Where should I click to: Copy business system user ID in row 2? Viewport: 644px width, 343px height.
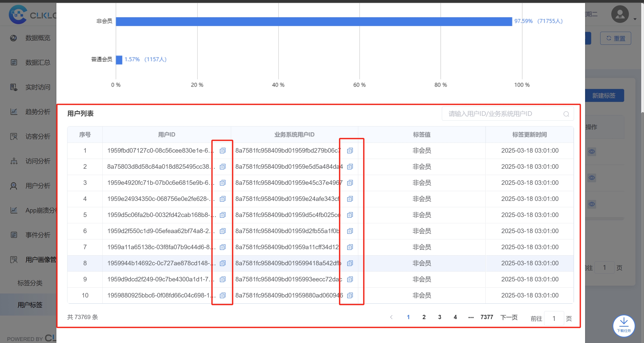coord(350,167)
